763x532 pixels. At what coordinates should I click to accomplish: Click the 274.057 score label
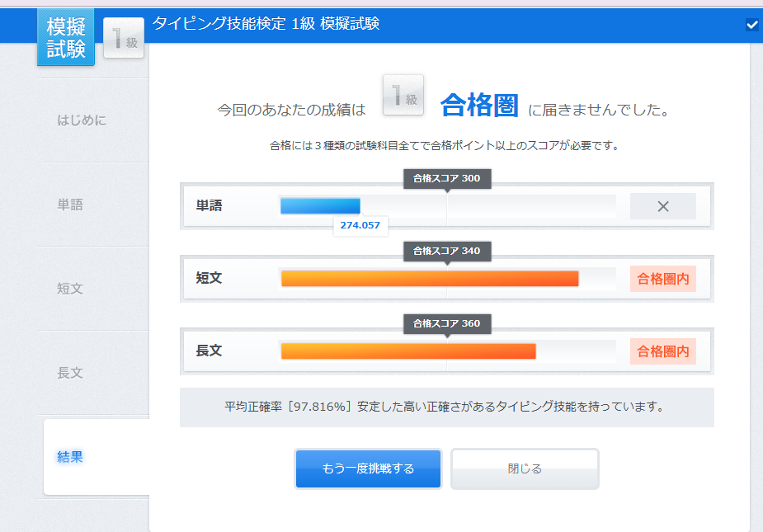click(x=360, y=225)
